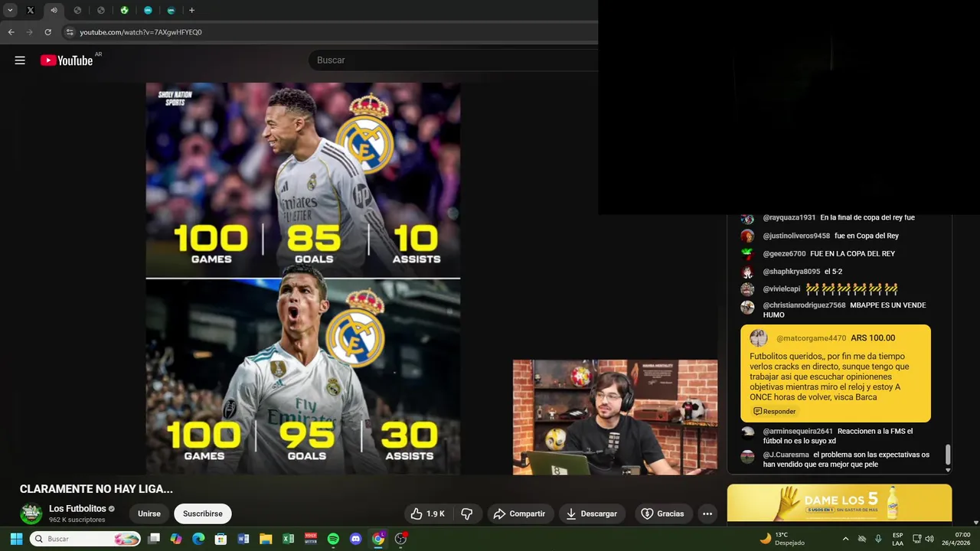Open volume control in system tray
This screenshot has width=980, height=551.
929,539
